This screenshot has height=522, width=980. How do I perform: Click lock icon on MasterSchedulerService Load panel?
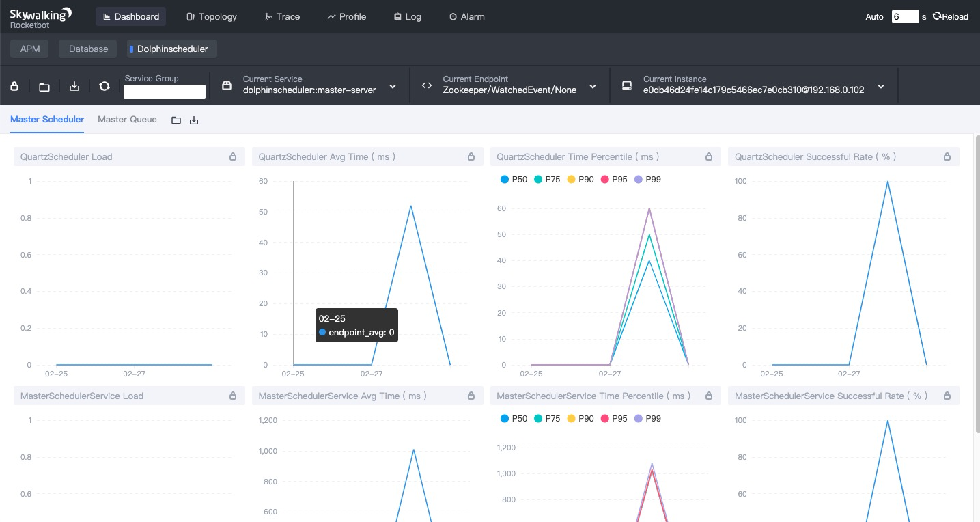click(233, 396)
